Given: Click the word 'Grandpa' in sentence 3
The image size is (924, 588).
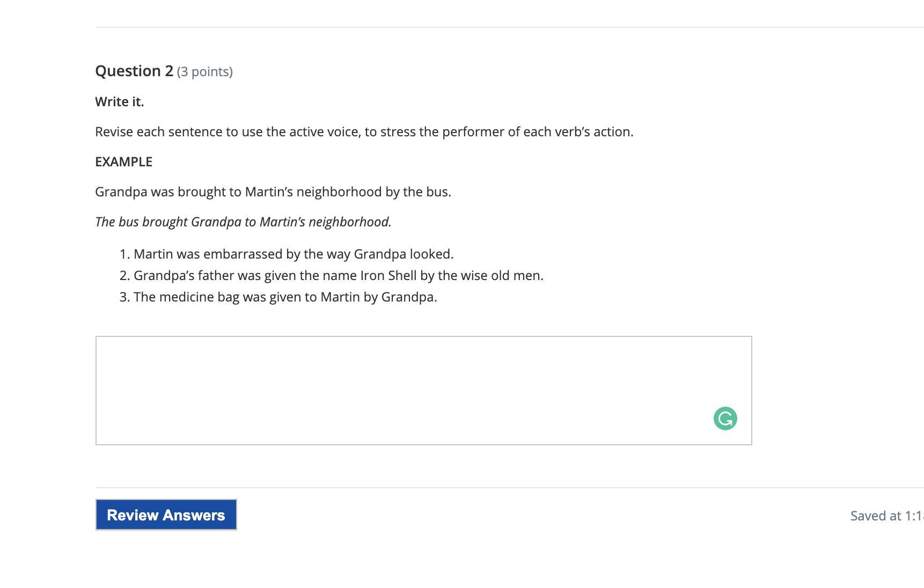Looking at the screenshot, I should coord(408,297).
